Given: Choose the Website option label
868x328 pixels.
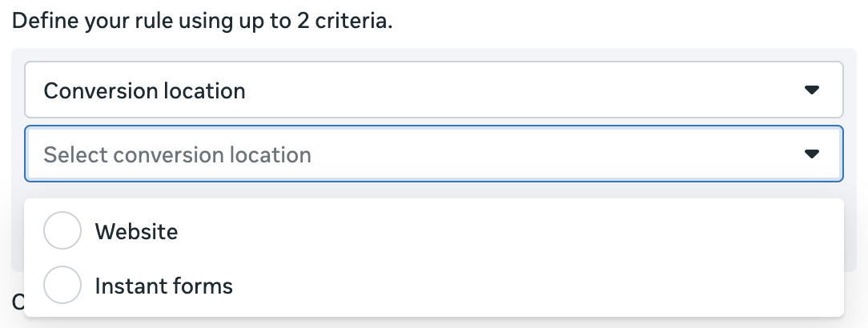Looking at the screenshot, I should 136,232.
